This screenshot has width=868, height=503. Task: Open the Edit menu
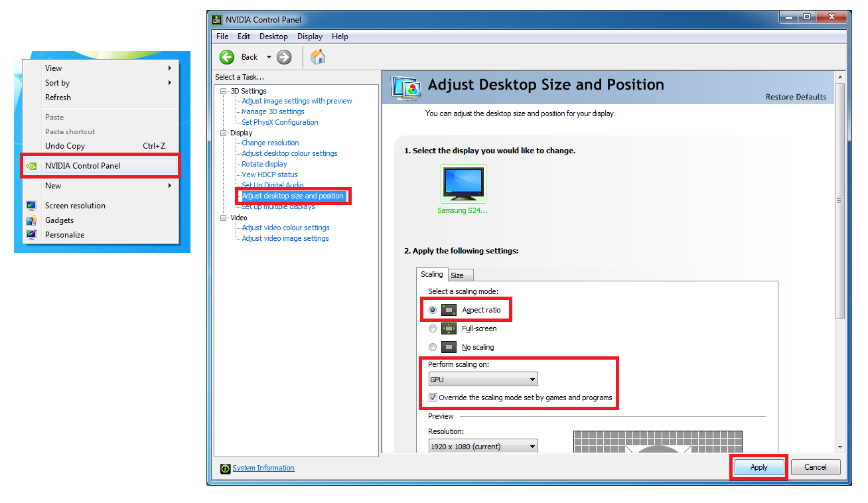pos(244,36)
